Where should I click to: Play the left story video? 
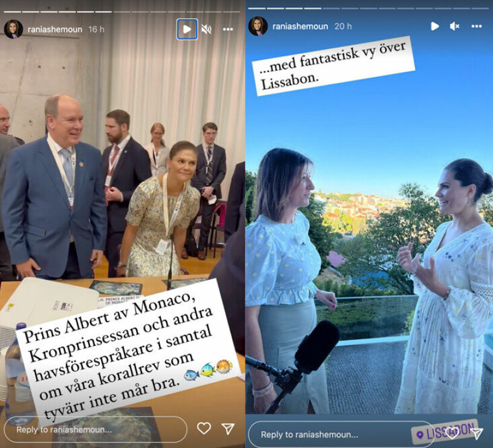point(187,29)
